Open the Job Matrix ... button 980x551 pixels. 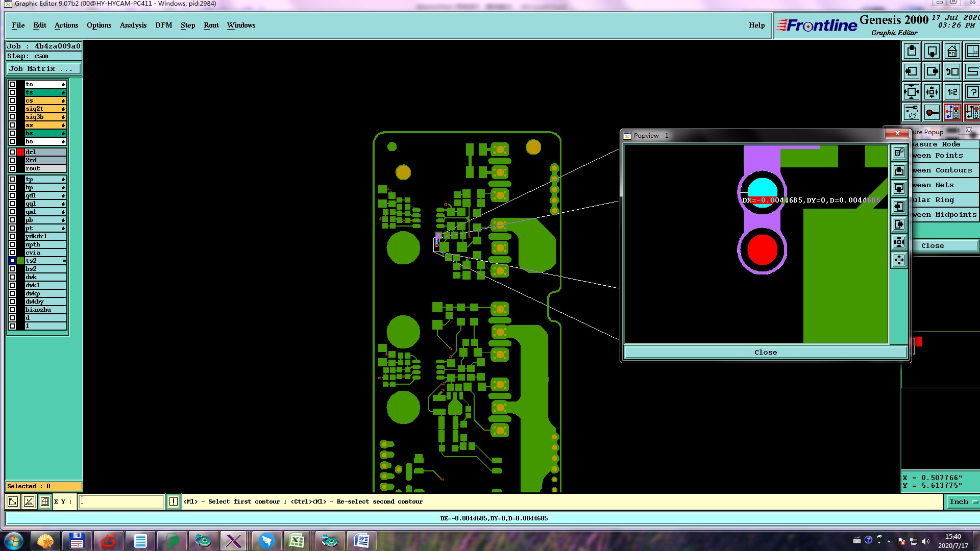[43, 69]
